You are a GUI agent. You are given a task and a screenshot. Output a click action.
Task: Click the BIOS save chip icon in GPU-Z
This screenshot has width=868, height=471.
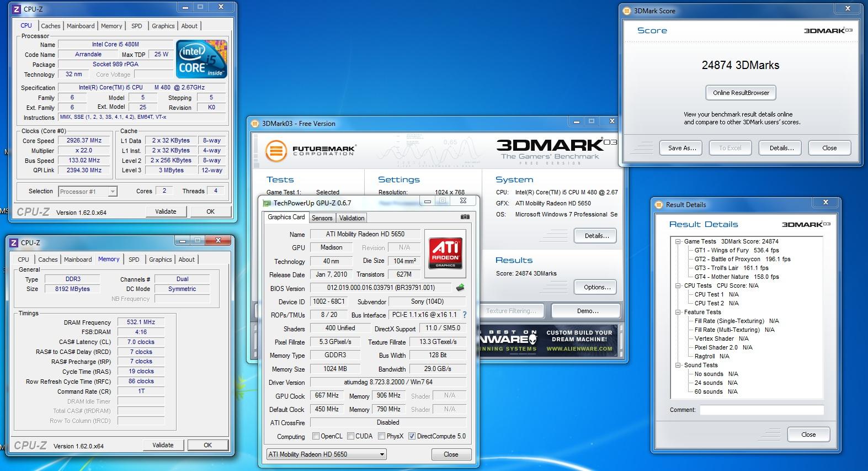(x=460, y=288)
